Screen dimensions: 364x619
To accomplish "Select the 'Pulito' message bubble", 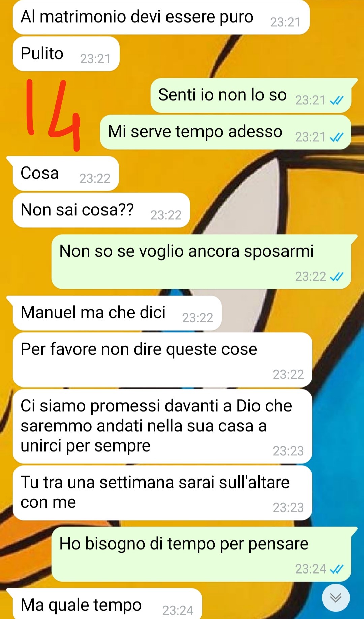I will point(66,54).
